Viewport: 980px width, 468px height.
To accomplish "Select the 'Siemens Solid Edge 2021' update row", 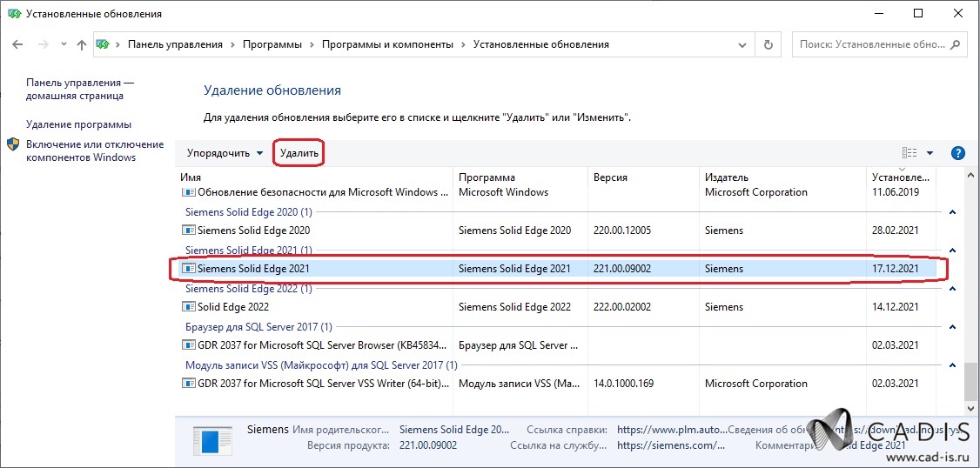I will pos(556,269).
